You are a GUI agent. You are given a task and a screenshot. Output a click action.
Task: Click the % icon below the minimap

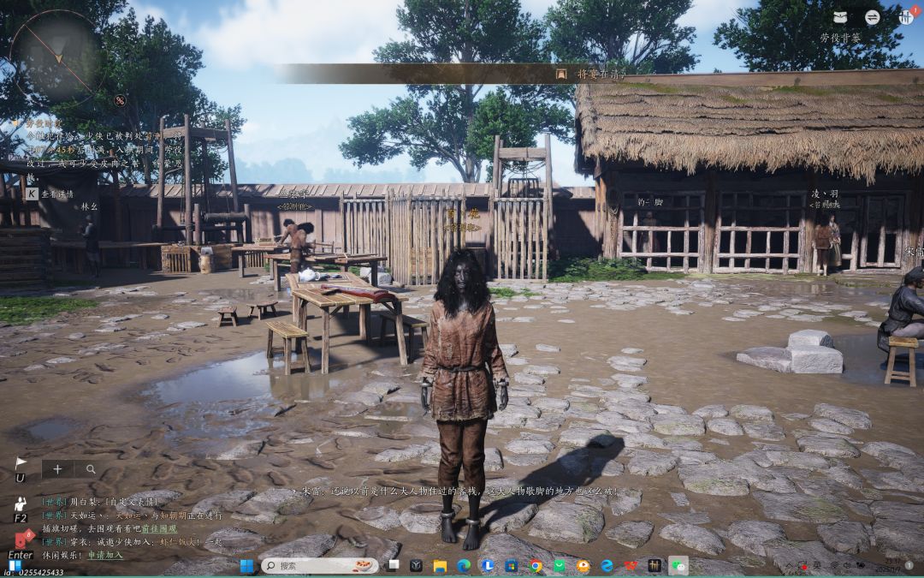(x=121, y=100)
